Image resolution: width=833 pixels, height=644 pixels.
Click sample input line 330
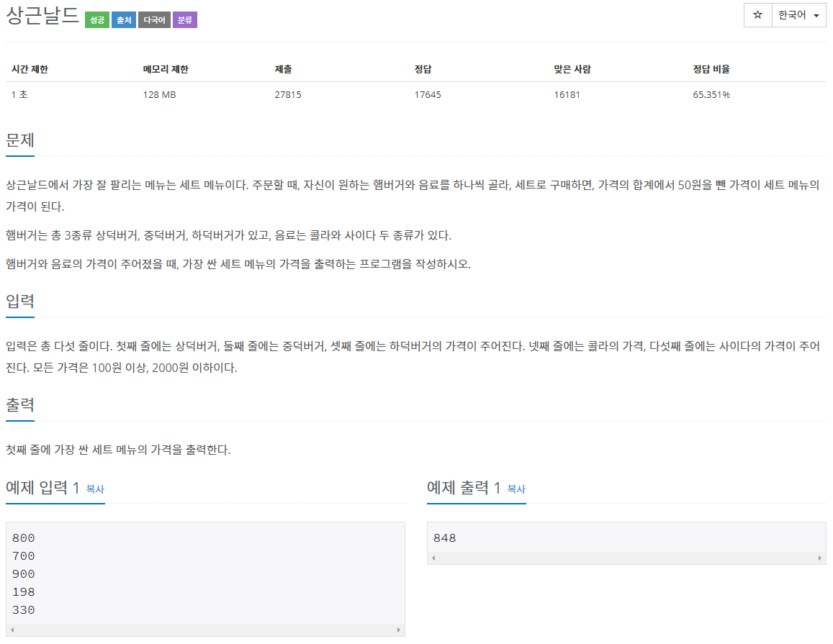[23, 610]
